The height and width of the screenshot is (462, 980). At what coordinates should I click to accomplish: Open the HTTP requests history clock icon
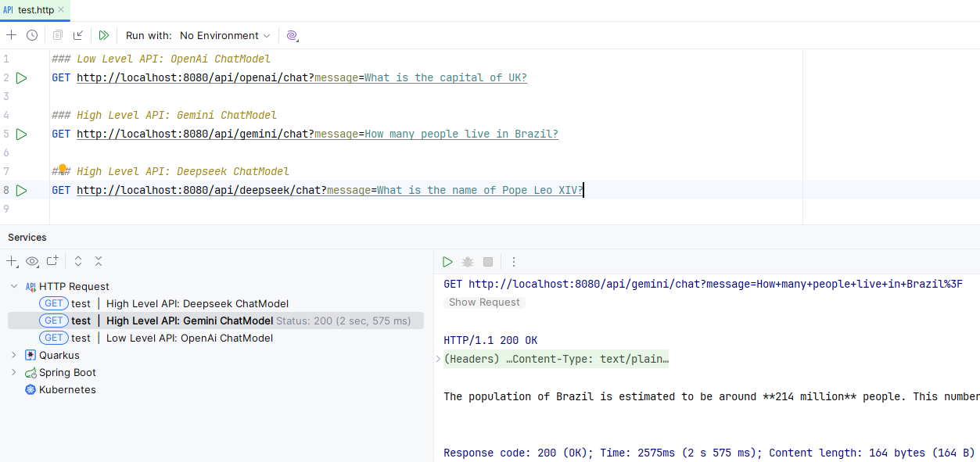click(32, 35)
